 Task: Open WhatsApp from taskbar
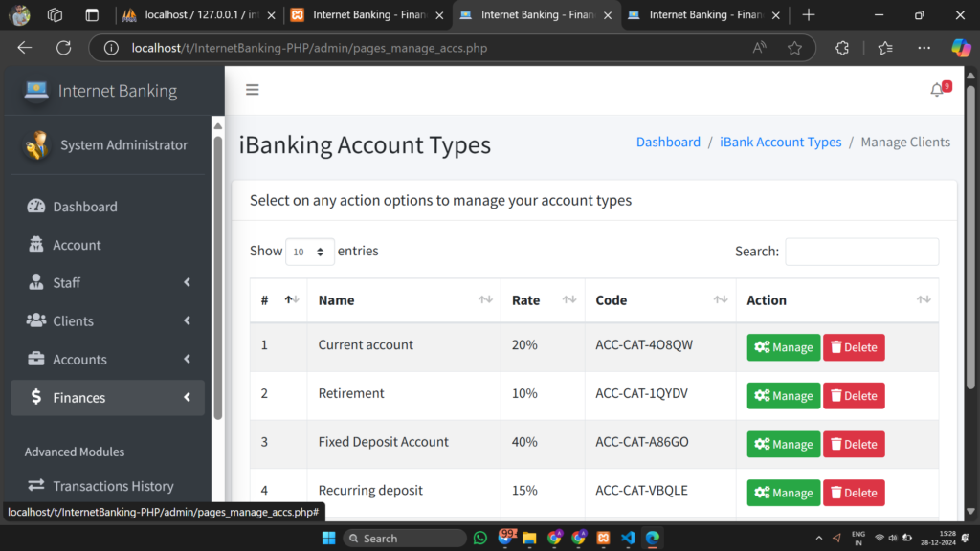point(480,538)
